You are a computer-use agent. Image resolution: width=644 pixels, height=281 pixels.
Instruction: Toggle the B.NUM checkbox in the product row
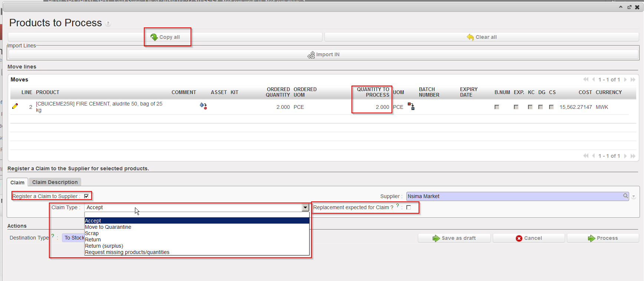pyautogui.click(x=497, y=107)
